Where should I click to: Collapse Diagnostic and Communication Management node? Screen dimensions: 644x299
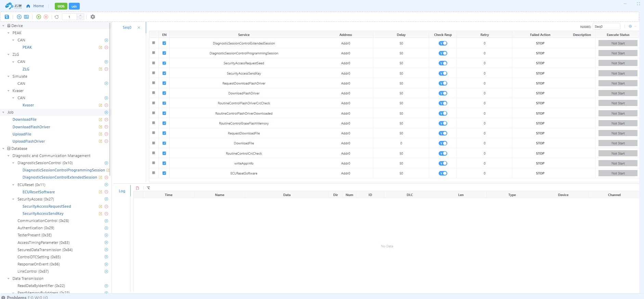tap(9, 156)
